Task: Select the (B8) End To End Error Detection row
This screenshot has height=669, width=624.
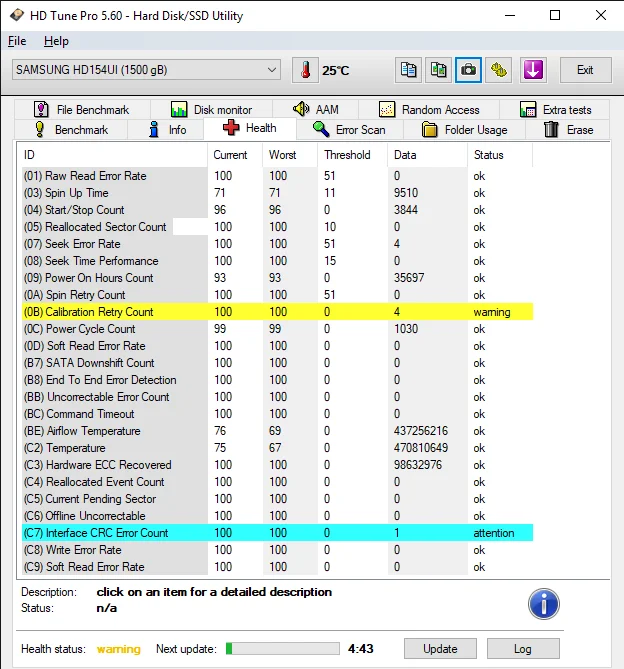Action: click(x=277, y=380)
